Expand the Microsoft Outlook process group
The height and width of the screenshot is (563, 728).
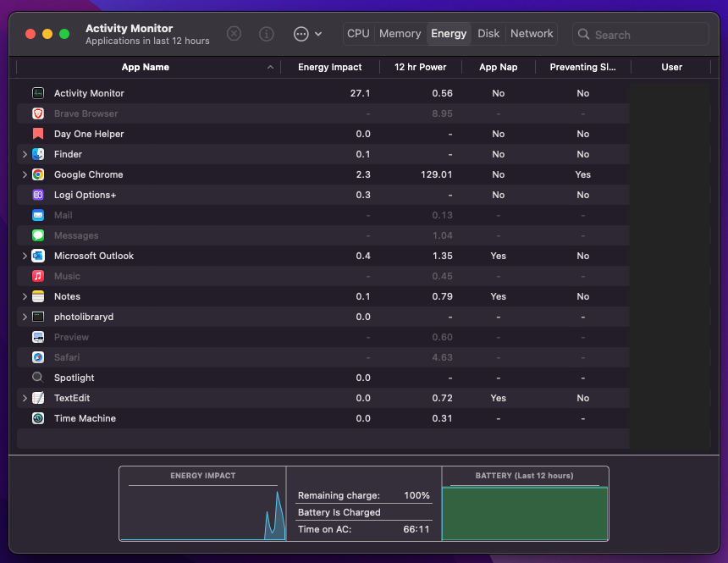pyautogui.click(x=25, y=256)
